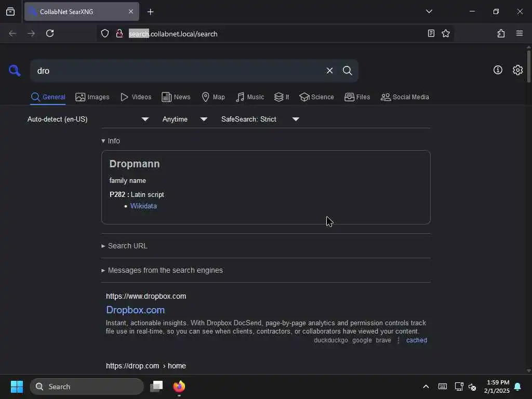The height and width of the screenshot is (399, 532).
Task: Click the Firefox address bar URL
Action: coord(173,34)
